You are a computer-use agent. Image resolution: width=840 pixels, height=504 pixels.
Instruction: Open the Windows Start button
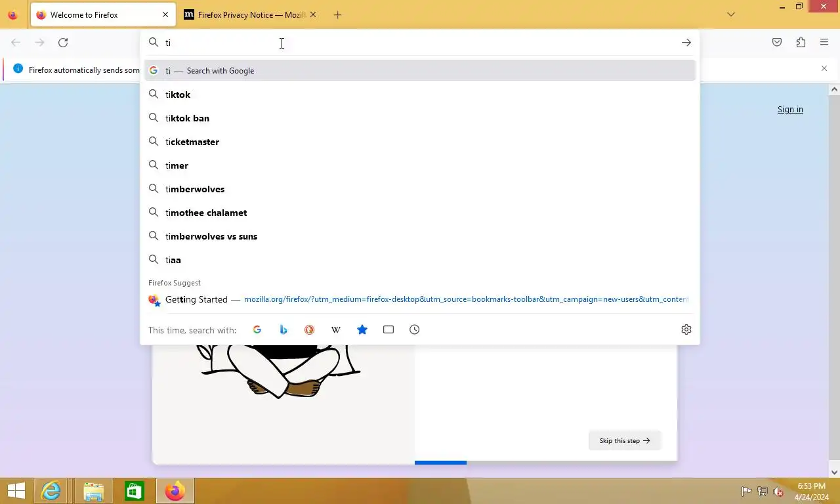click(16, 491)
